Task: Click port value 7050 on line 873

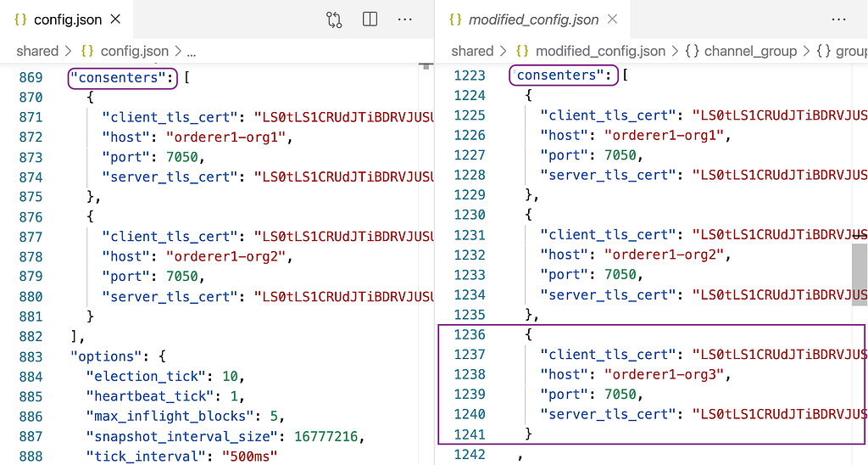Action: tap(181, 157)
